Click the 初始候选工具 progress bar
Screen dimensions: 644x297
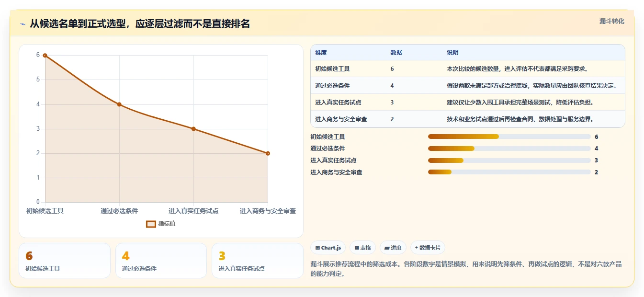509,137
